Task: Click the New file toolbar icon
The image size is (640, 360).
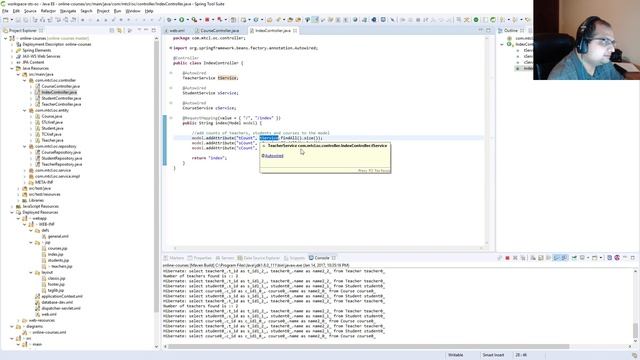Action: click(x=6, y=20)
